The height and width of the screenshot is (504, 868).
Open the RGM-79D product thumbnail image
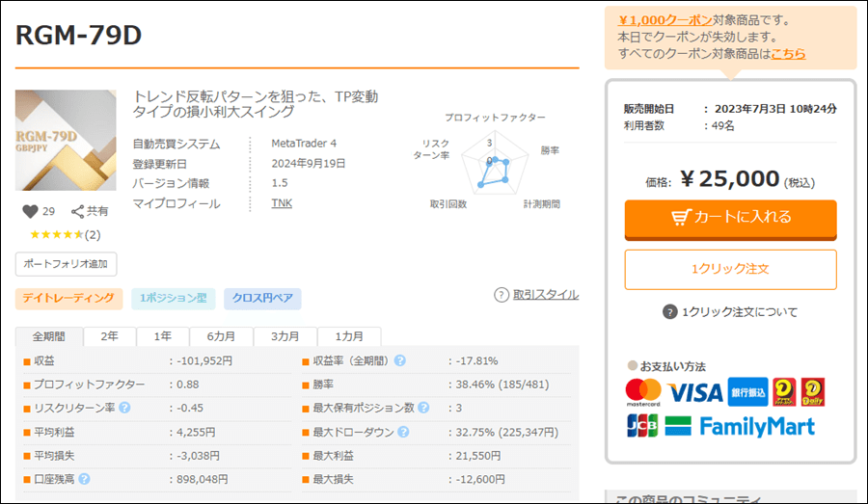click(66, 141)
